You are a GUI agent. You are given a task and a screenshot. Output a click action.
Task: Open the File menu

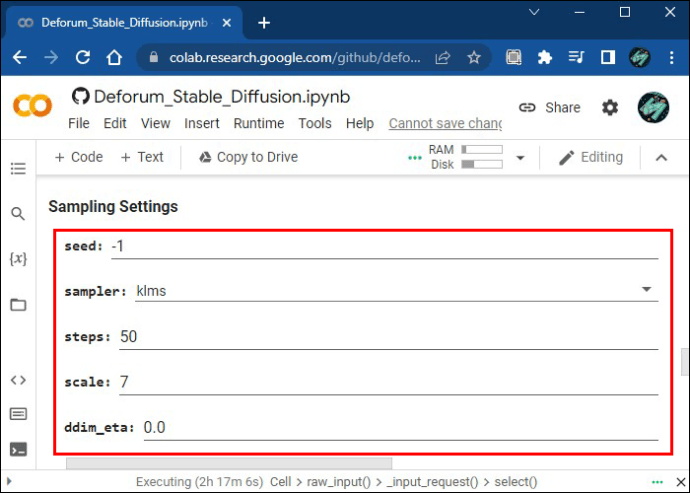pos(79,123)
